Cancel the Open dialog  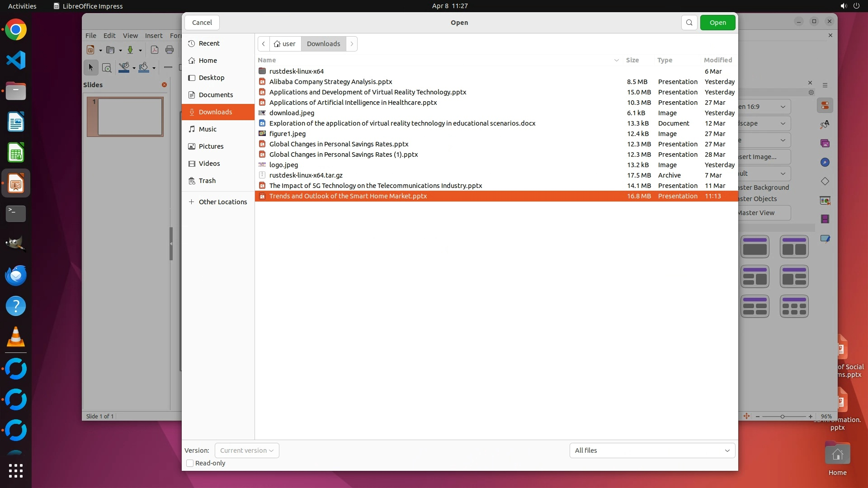202,23
